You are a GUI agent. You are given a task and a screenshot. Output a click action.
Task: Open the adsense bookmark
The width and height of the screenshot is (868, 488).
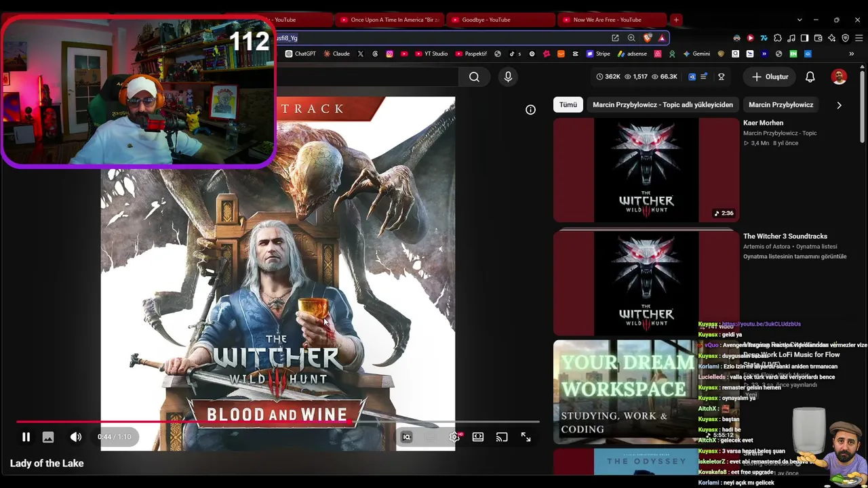coord(632,54)
